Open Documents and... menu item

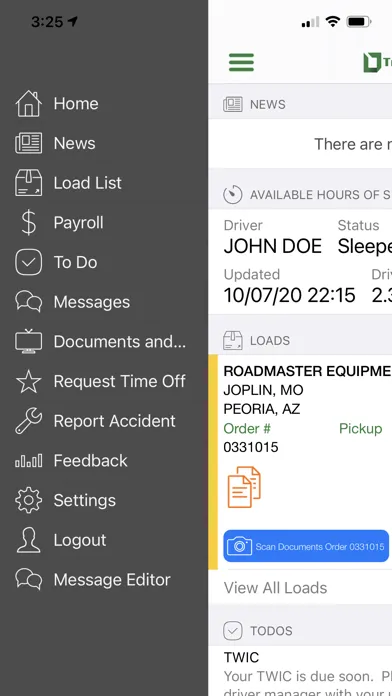(120, 341)
